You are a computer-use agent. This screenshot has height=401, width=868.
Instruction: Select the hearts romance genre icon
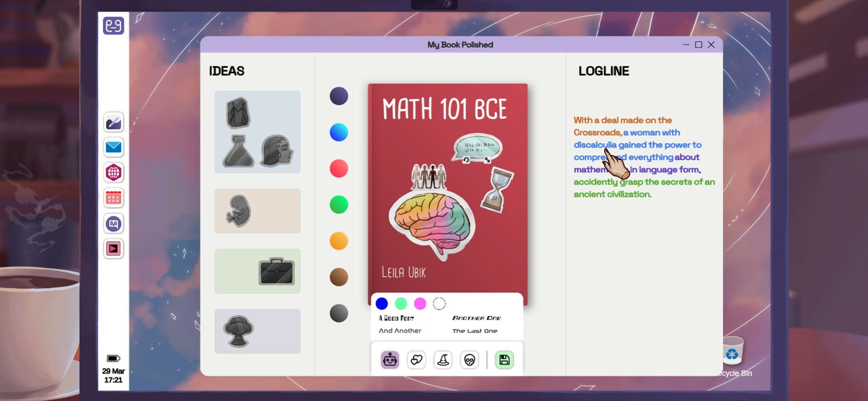[416, 360]
